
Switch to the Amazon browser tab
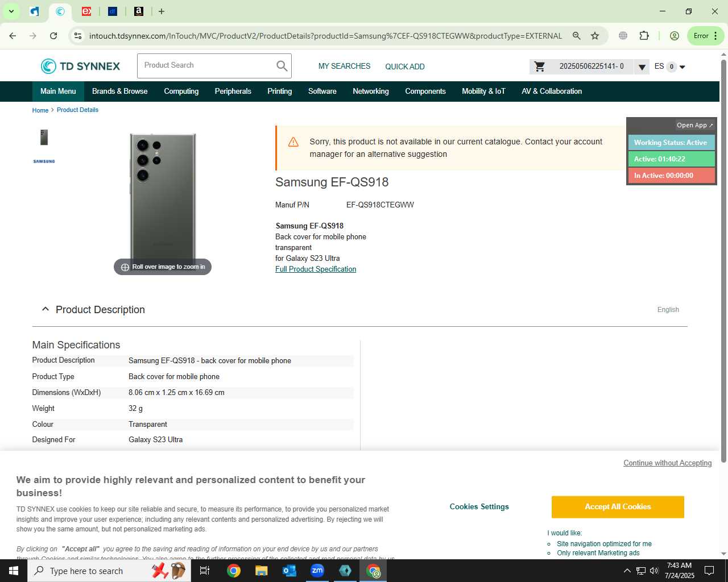pyautogui.click(x=139, y=11)
